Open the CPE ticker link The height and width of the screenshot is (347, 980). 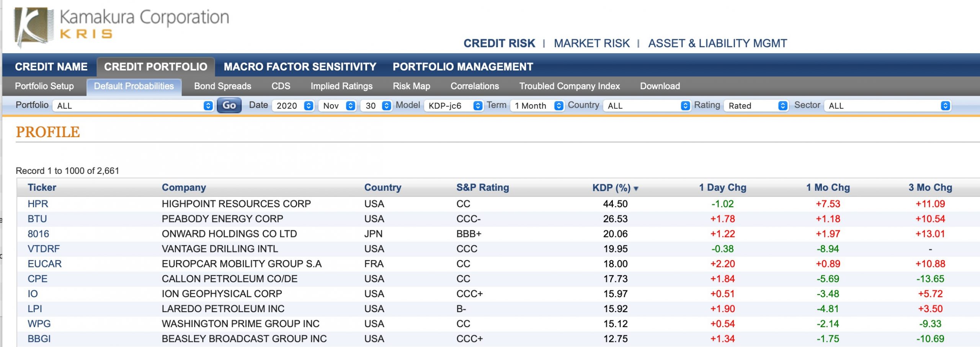(38, 278)
